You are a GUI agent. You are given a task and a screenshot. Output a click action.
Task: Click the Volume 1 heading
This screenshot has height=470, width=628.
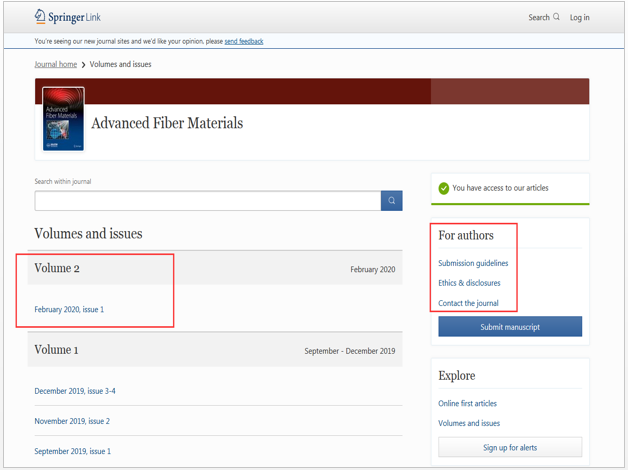pyautogui.click(x=56, y=349)
